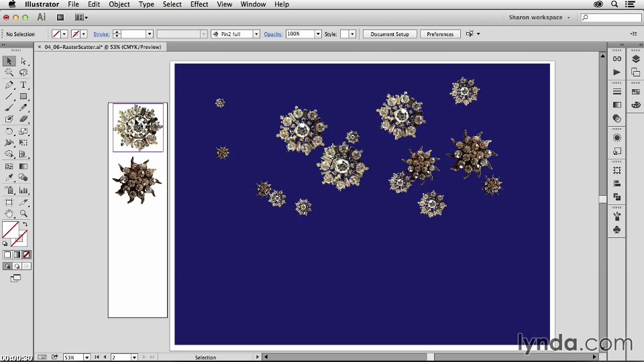Open the fill color dropdown
Image resolution: width=644 pixels, height=362 pixels.
pos(64,34)
